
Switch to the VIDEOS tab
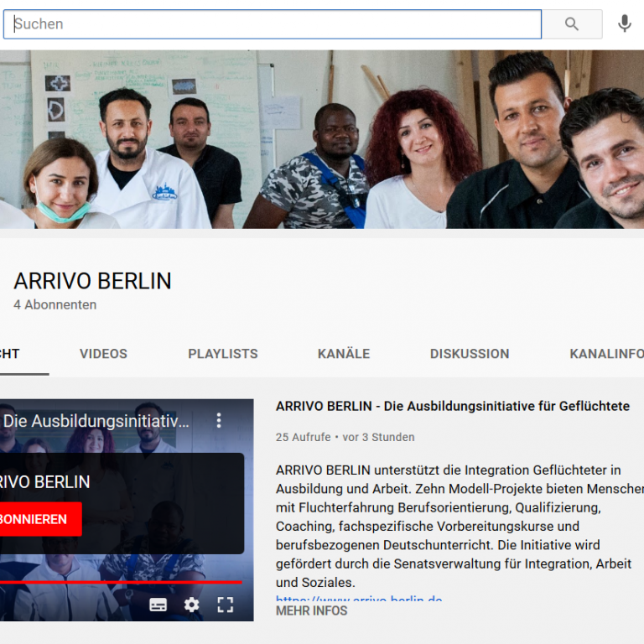point(103,354)
